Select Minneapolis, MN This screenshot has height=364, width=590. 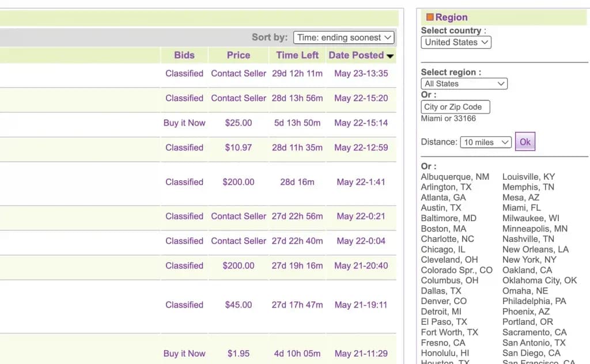coord(535,229)
